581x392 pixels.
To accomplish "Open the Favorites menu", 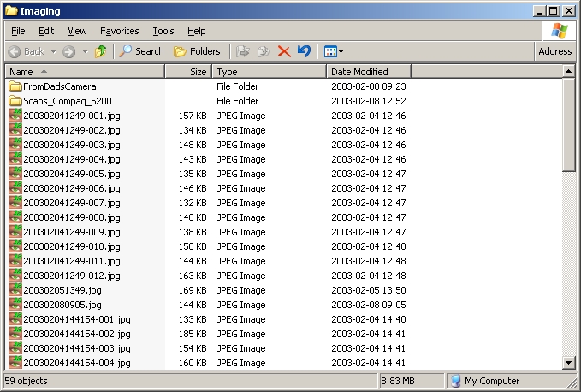I will pyautogui.click(x=120, y=31).
